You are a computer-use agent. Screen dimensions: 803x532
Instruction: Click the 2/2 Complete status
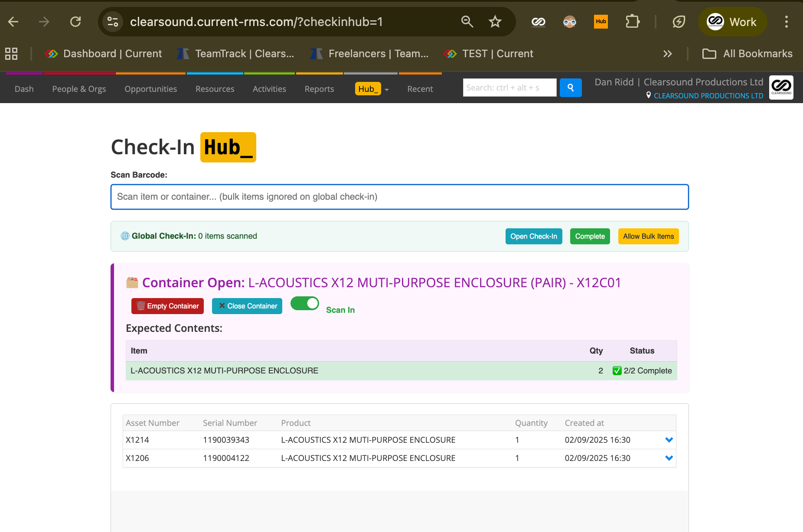642,371
